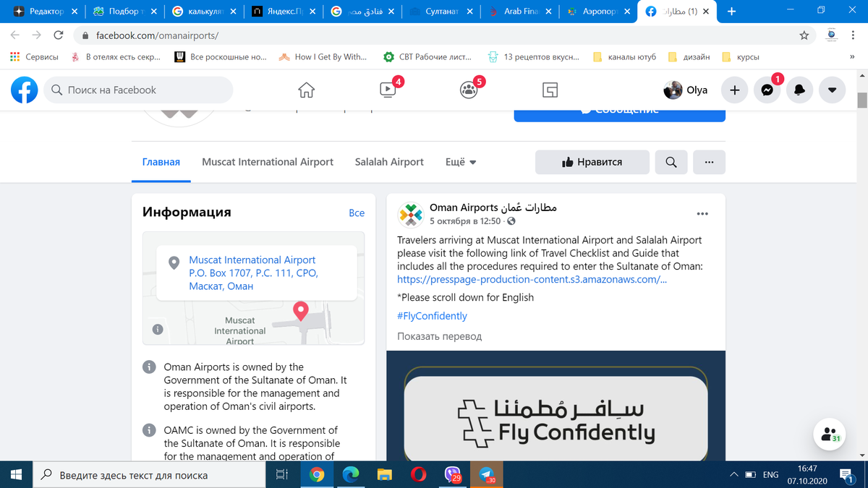Image resolution: width=868 pixels, height=488 pixels.
Task: Open the presspage amazonaws link in post
Action: pyautogui.click(x=532, y=279)
